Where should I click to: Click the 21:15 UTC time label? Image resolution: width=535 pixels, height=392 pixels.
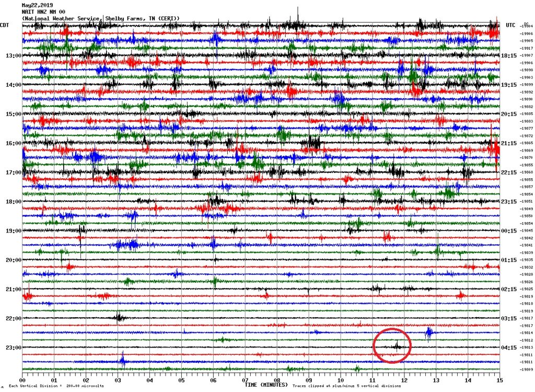pyautogui.click(x=509, y=143)
